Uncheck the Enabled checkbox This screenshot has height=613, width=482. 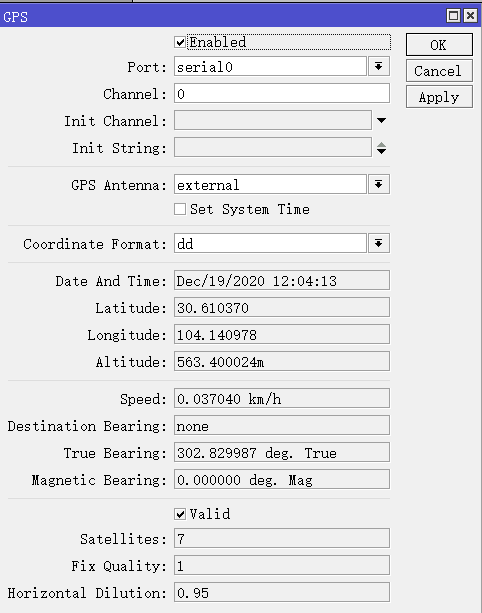180,42
